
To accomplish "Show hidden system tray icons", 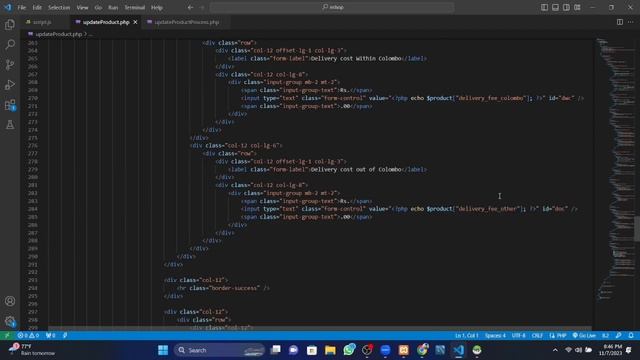I will click(555, 350).
